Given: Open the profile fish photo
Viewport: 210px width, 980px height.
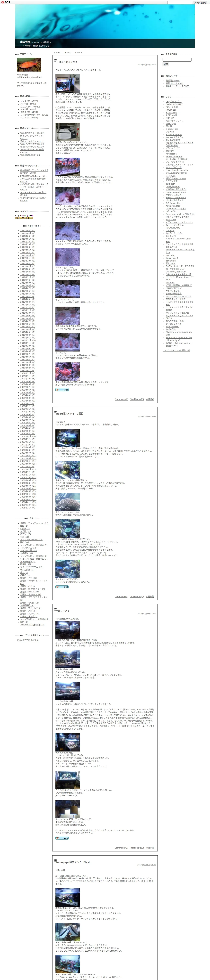Looking at the screenshot, I should click(x=29, y=65).
